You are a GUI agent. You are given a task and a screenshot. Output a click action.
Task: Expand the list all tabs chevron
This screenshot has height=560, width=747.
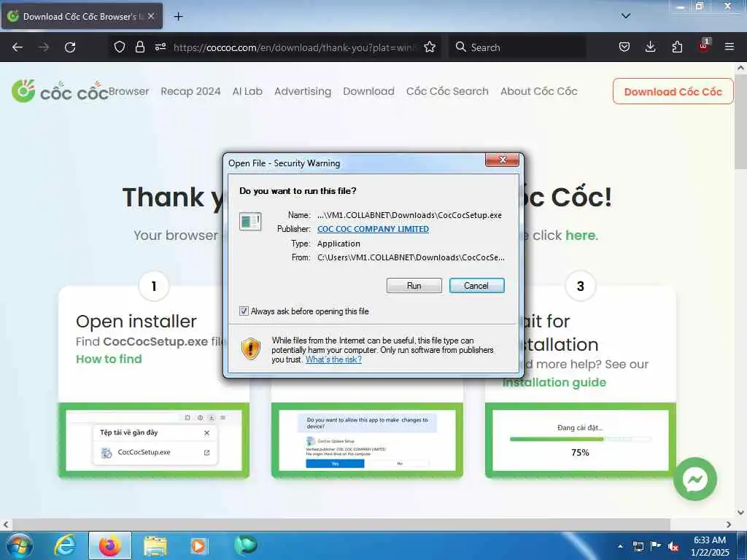pos(626,16)
